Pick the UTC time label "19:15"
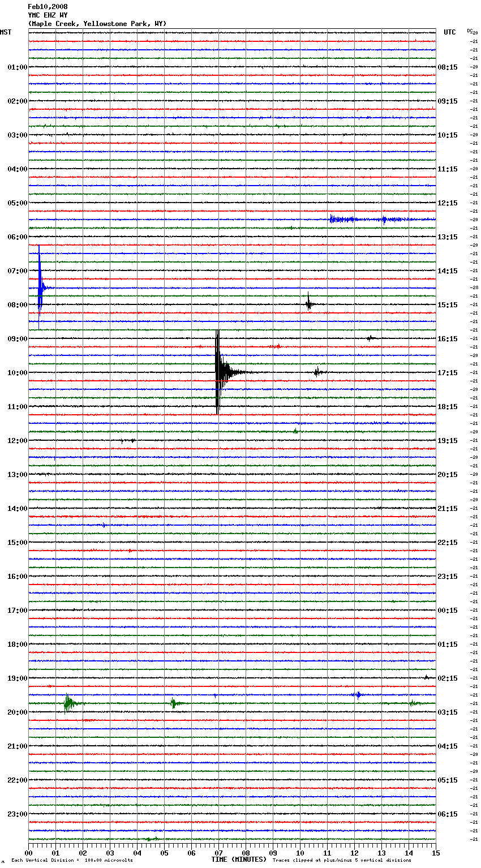The image size is (481, 868). click(x=448, y=441)
